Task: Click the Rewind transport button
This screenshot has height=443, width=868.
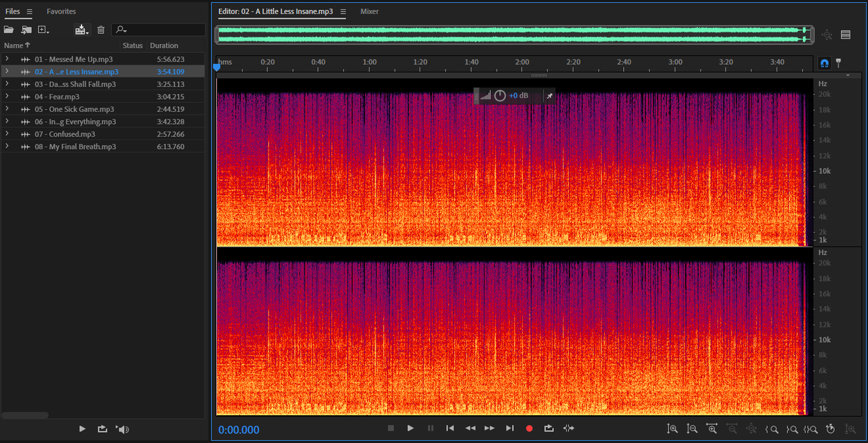Action: point(470,428)
